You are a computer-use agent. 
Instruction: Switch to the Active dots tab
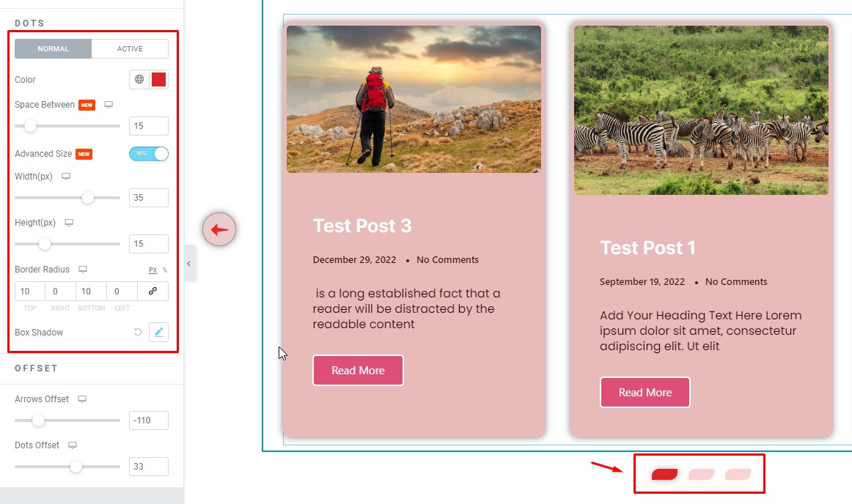coord(130,49)
